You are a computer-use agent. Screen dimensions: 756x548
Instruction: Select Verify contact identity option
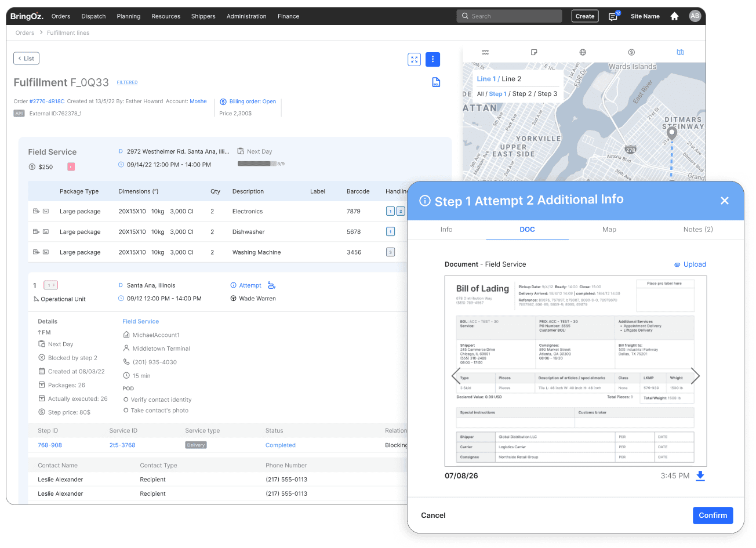(x=157, y=400)
